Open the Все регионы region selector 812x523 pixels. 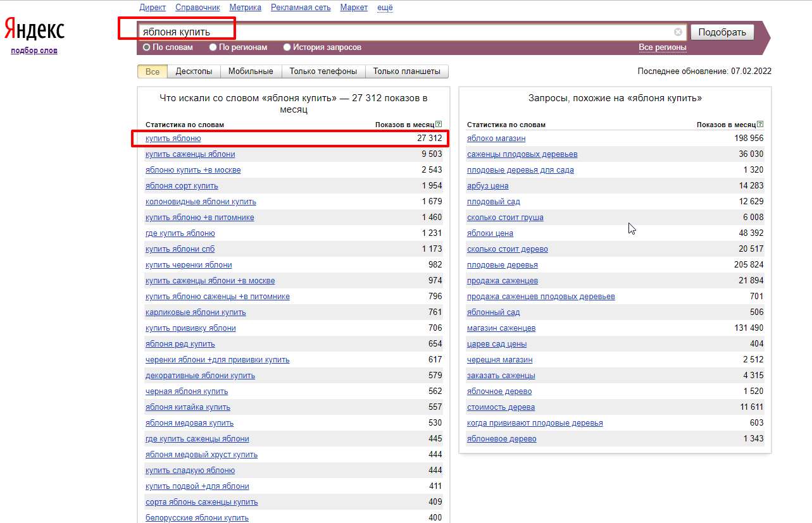663,47
